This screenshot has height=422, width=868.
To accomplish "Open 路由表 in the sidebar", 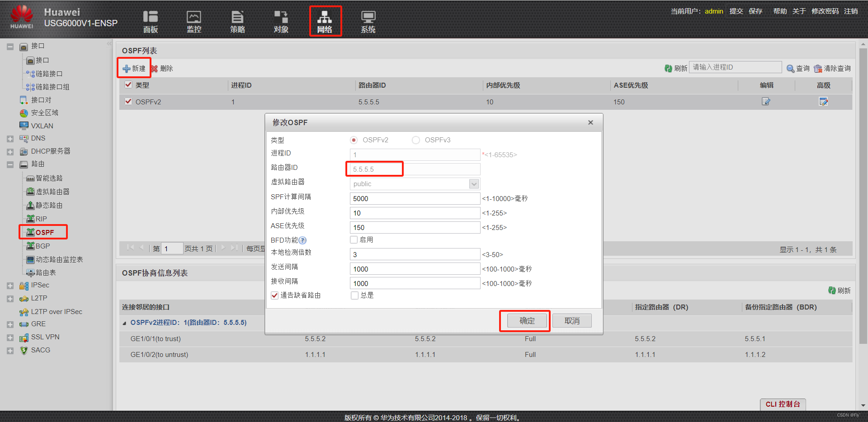I will (x=46, y=272).
